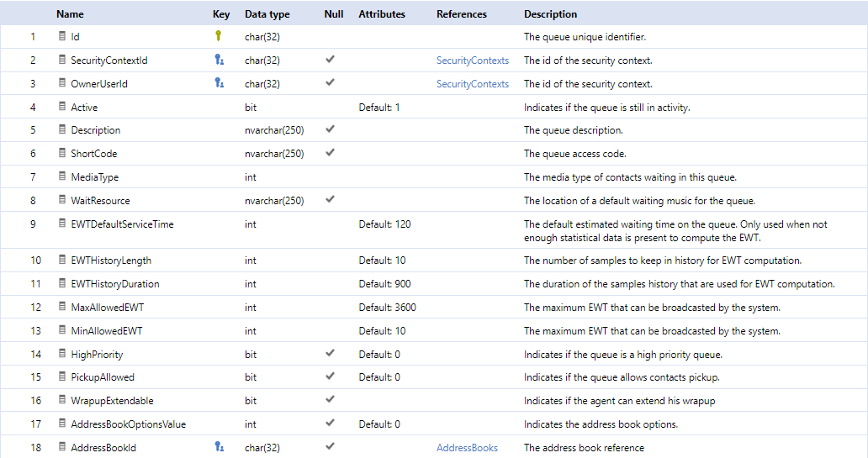Select the EWTDefaultServiceTime column name

pos(122,224)
